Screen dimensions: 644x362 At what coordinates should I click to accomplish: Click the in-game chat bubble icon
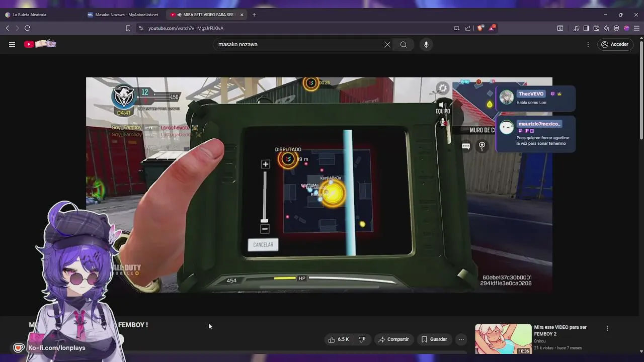point(466,146)
